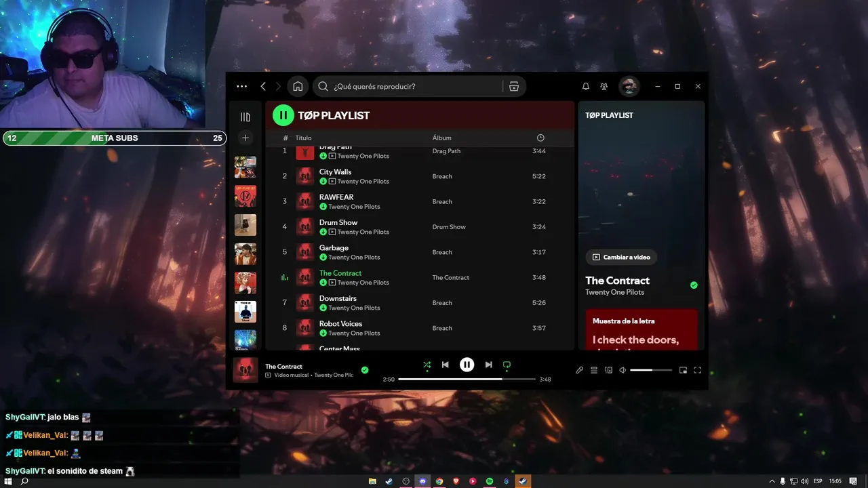Open the plus create-playlist button in the sidebar
This screenshot has width=868, height=488.
tap(245, 138)
